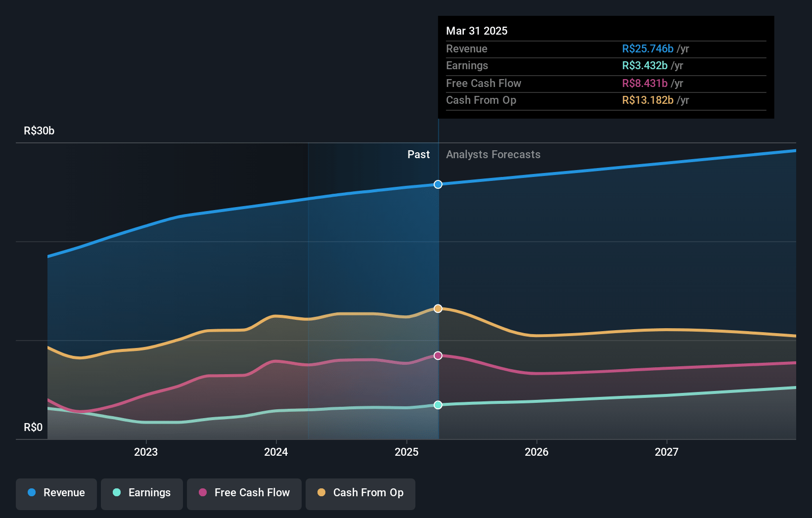Click the R$25.746b revenue value
This screenshot has width=812, height=518.
pyautogui.click(x=648, y=48)
